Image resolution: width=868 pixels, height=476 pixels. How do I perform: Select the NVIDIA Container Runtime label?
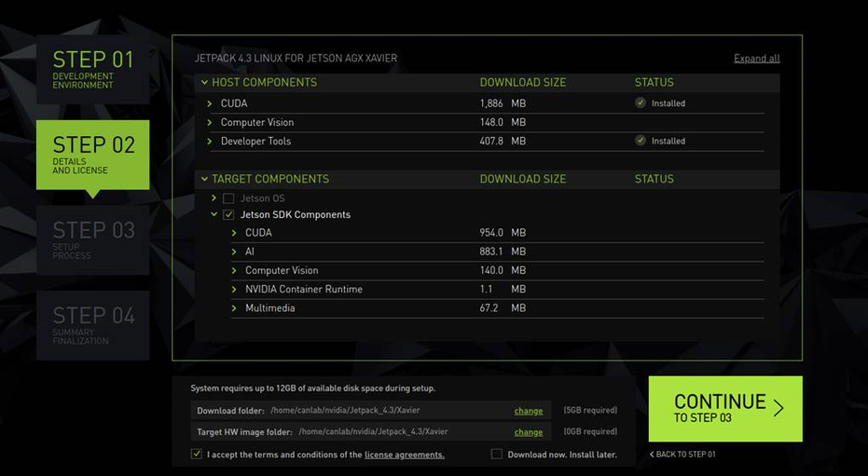[x=304, y=289]
